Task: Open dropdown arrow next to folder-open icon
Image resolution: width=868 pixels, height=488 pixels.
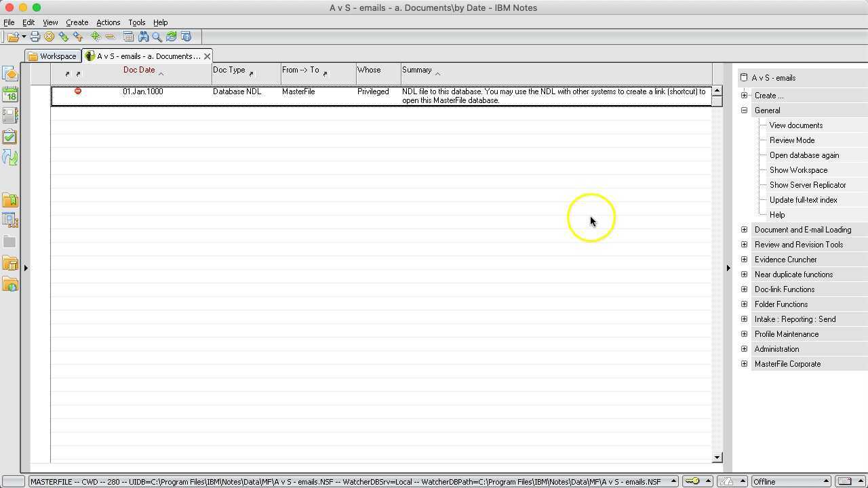Action: 24,37
